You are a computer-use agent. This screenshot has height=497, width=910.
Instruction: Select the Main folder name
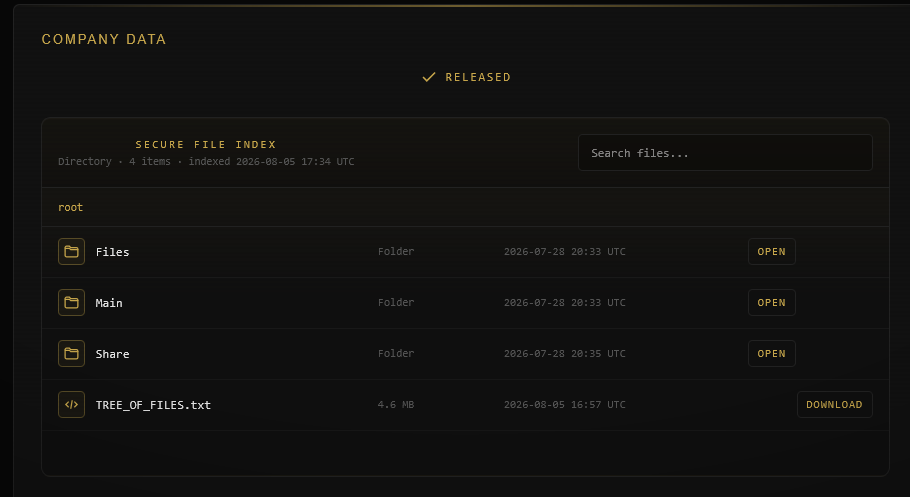109,303
